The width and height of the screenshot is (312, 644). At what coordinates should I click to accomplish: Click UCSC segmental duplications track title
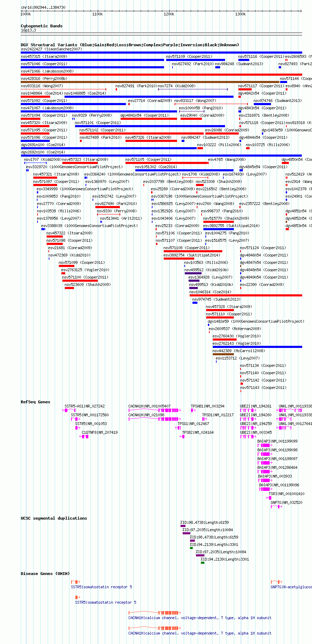point(54,518)
